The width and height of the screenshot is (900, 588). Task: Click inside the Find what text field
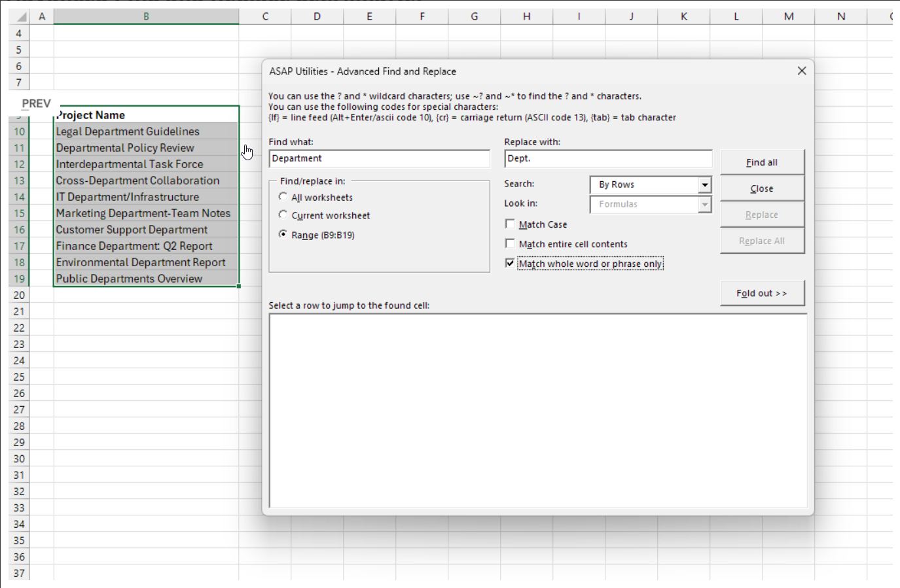[379, 158]
